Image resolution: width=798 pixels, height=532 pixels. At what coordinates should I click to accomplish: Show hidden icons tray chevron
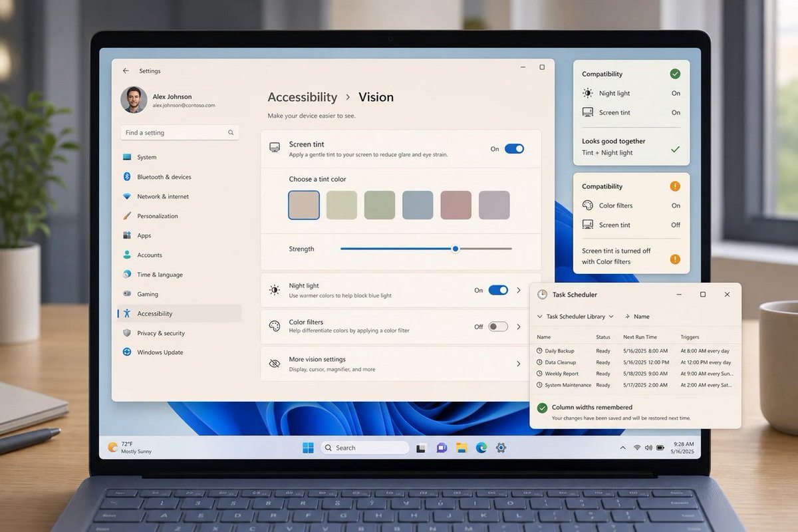click(x=622, y=448)
